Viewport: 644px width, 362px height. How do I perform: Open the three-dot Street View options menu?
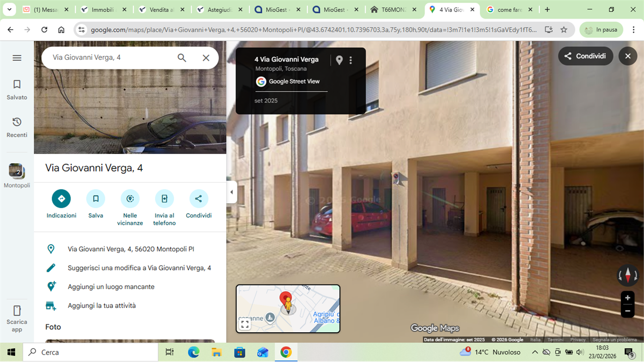[x=351, y=60]
